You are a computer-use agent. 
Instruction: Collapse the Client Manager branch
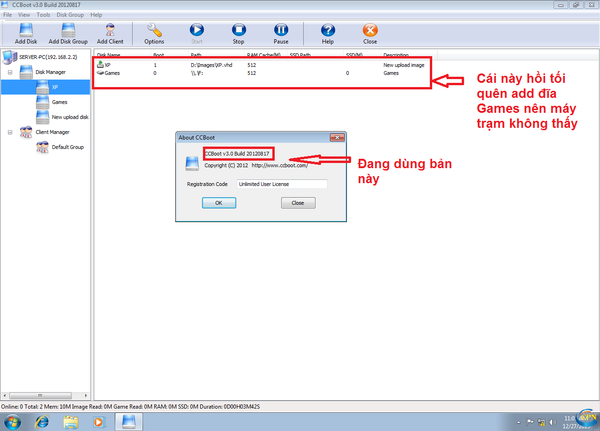click(x=10, y=132)
